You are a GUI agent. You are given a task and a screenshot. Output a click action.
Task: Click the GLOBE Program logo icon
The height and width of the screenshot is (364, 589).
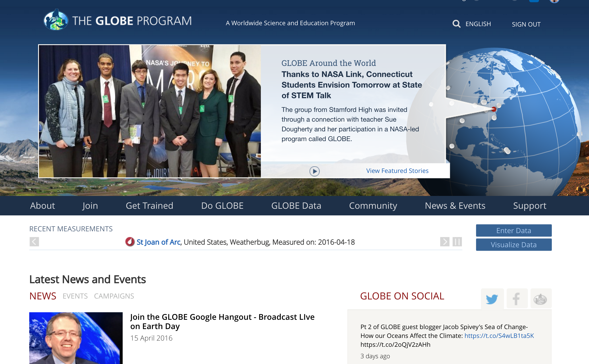click(x=56, y=20)
